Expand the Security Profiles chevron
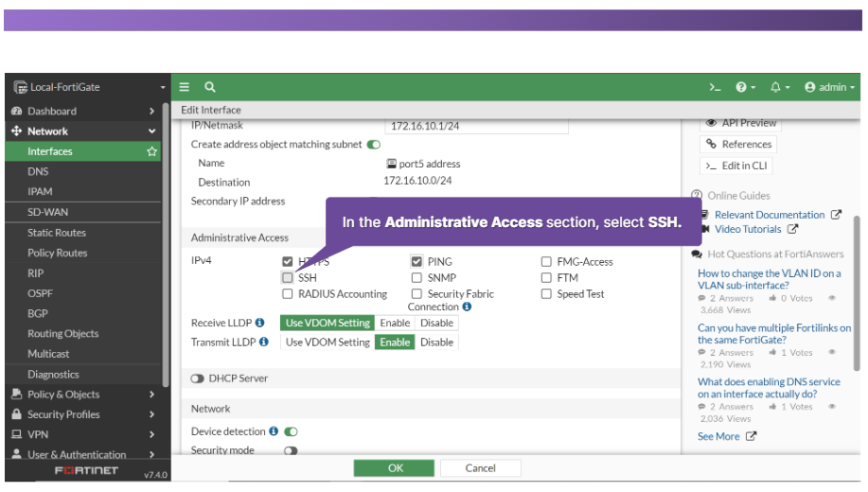Image resolution: width=868 pixels, height=492 pixels. point(151,414)
